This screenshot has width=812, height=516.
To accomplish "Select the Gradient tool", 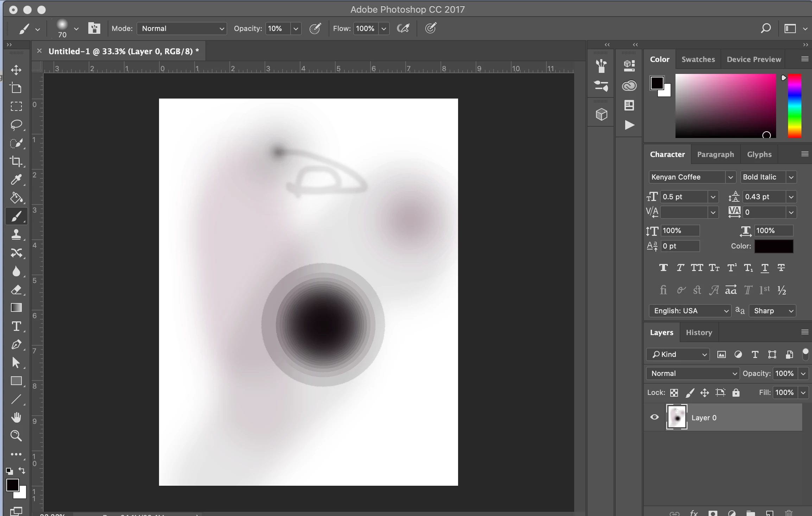I will click(x=16, y=308).
